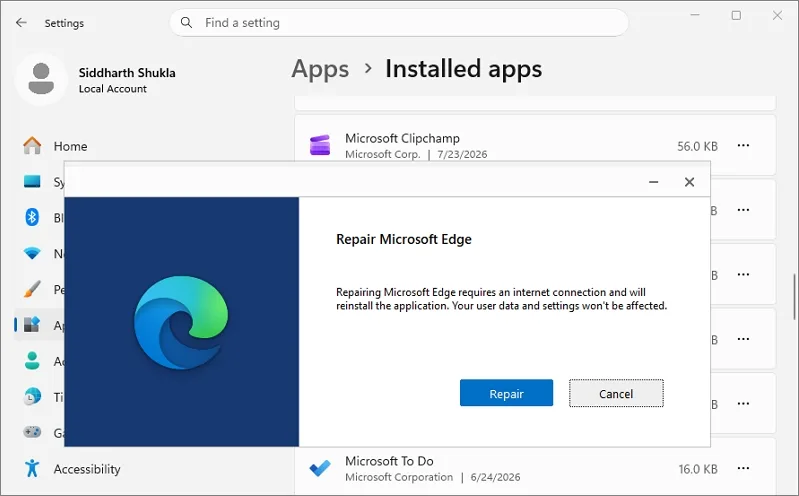Cancel the Repair Microsoft Edge dialog
799x496 pixels.
click(616, 393)
